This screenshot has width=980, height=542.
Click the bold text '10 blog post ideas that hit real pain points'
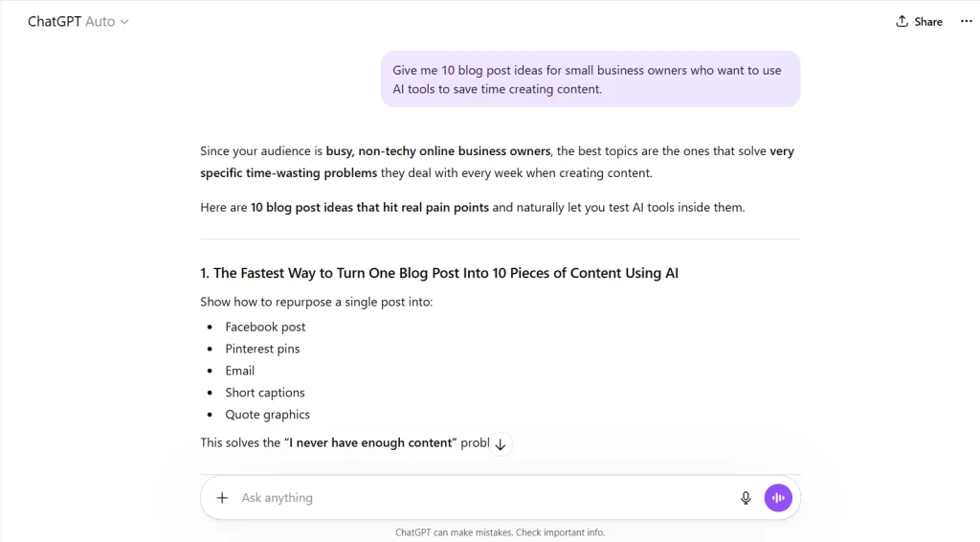click(x=369, y=208)
